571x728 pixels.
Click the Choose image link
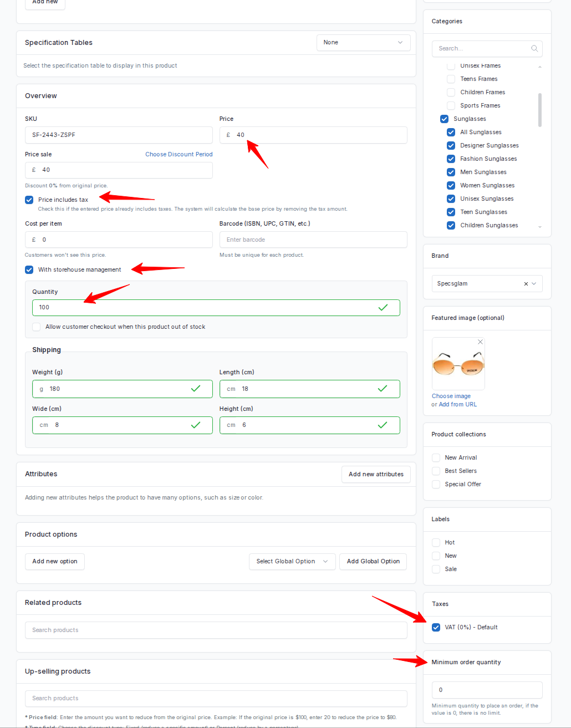coord(451,396)
